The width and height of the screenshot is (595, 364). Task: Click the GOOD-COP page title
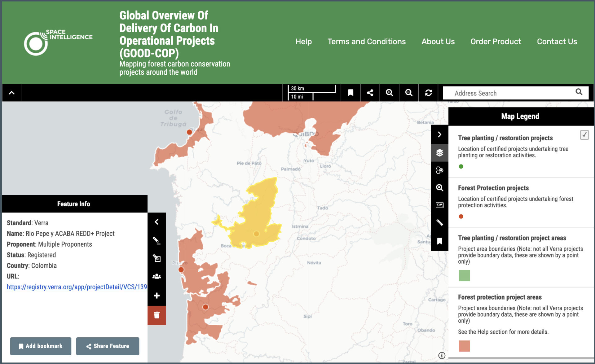(x=169, y=34)
